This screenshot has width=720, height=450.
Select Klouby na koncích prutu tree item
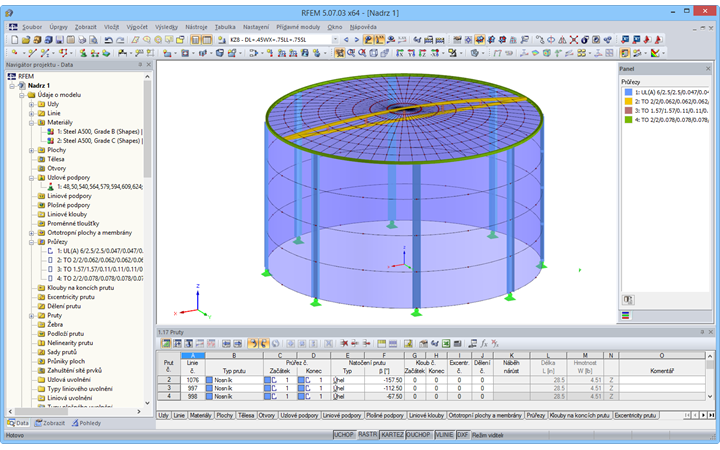(x=80, y=288)
